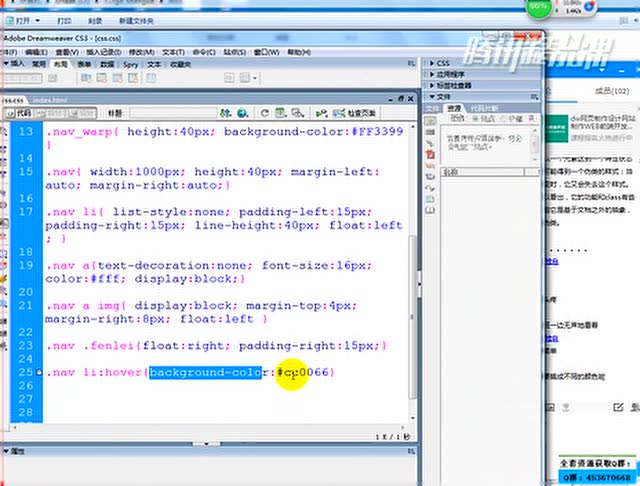Open the 属性 panel options menu icon

pos(411,451)
